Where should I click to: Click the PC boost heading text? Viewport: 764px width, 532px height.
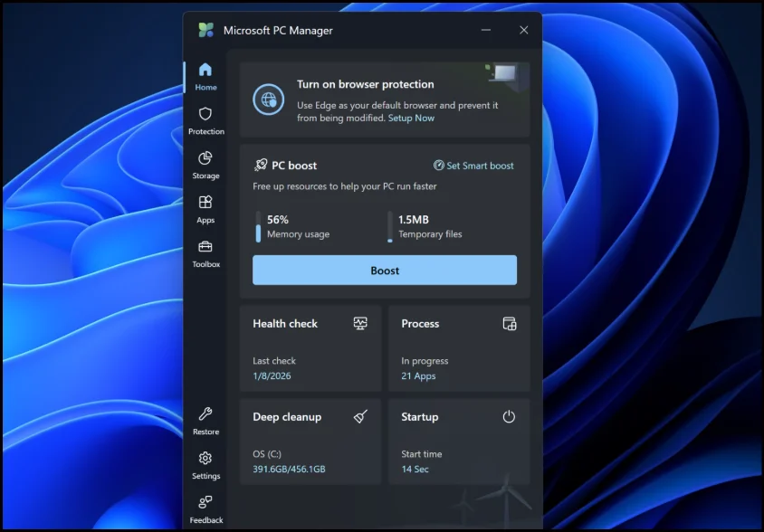(x=294, y=166)
